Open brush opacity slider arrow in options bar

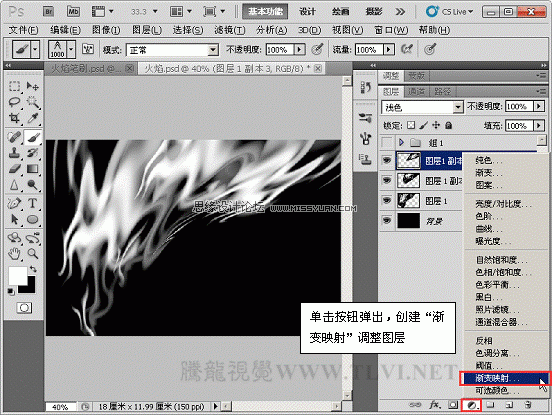[300, 49]
